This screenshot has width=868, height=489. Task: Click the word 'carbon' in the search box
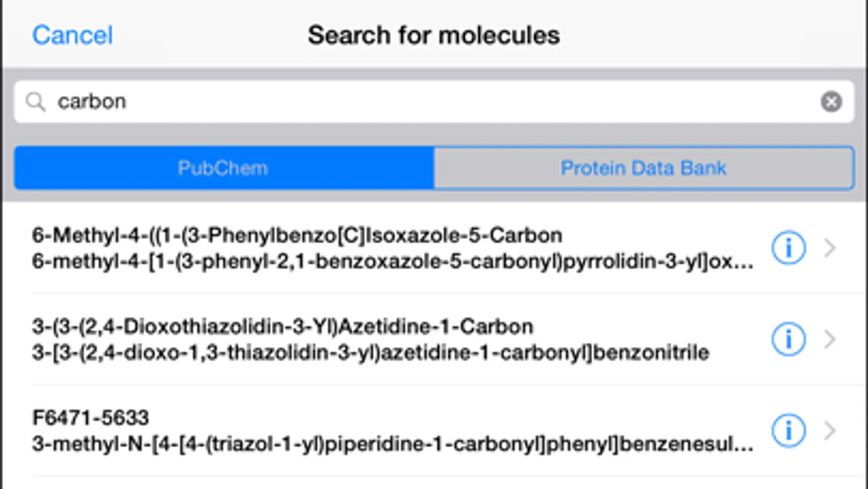point(92,102)
